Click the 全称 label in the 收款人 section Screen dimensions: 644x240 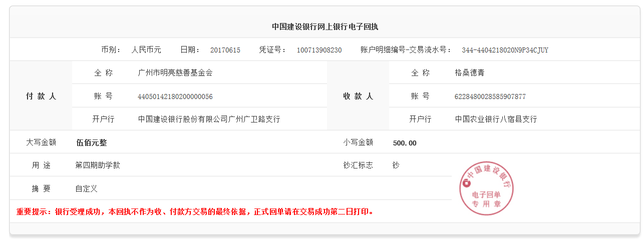[x=420, y=73]
